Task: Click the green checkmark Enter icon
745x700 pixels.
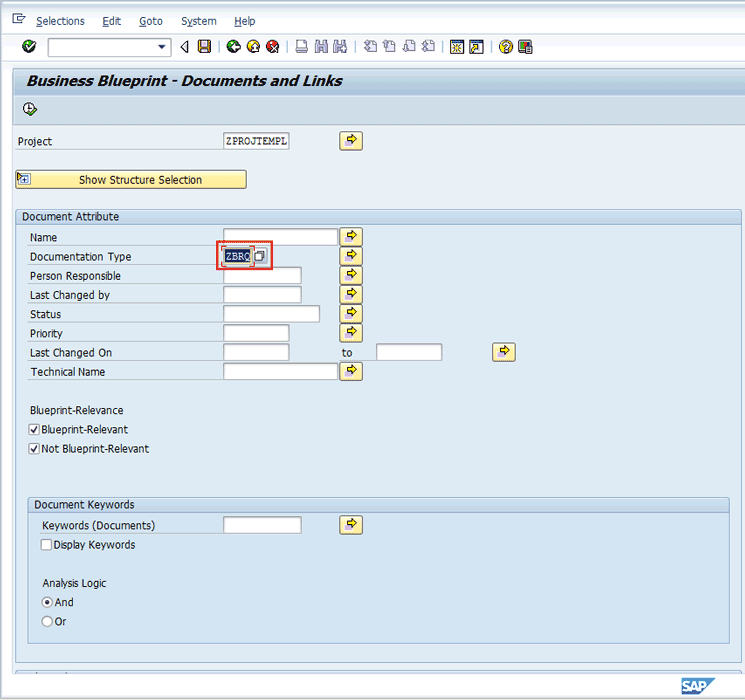Action: (29, 46)
